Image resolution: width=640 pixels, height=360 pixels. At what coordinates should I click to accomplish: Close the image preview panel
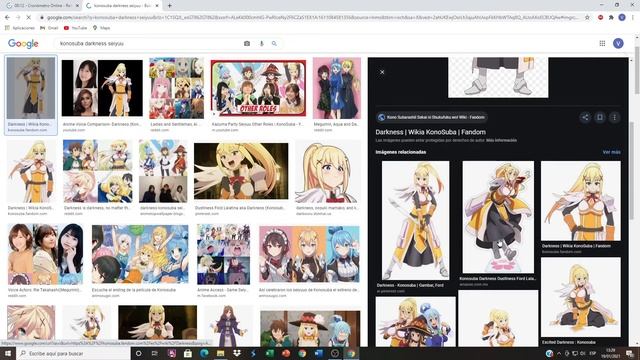[382, 72]
